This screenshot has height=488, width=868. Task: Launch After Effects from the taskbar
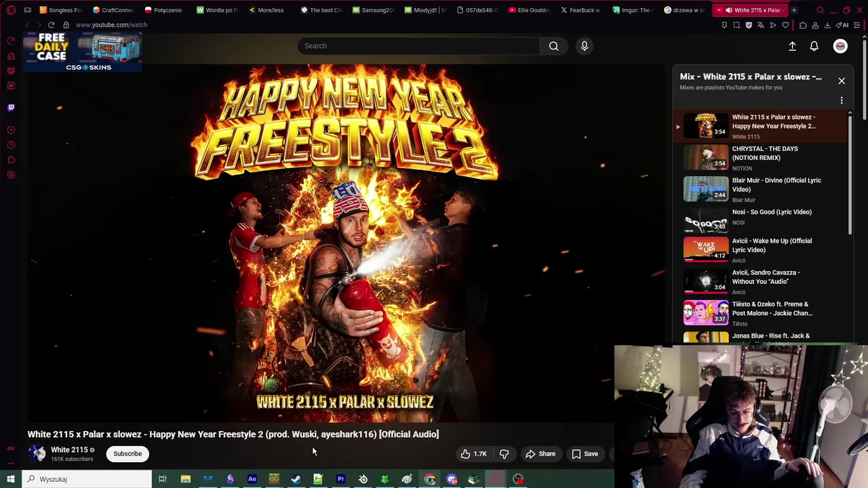(x=252, y=479)
